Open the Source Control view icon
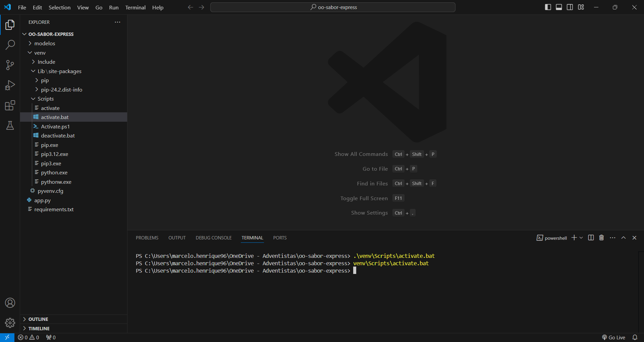The width and height of the screenshot is (644, 342). (10, 65)
